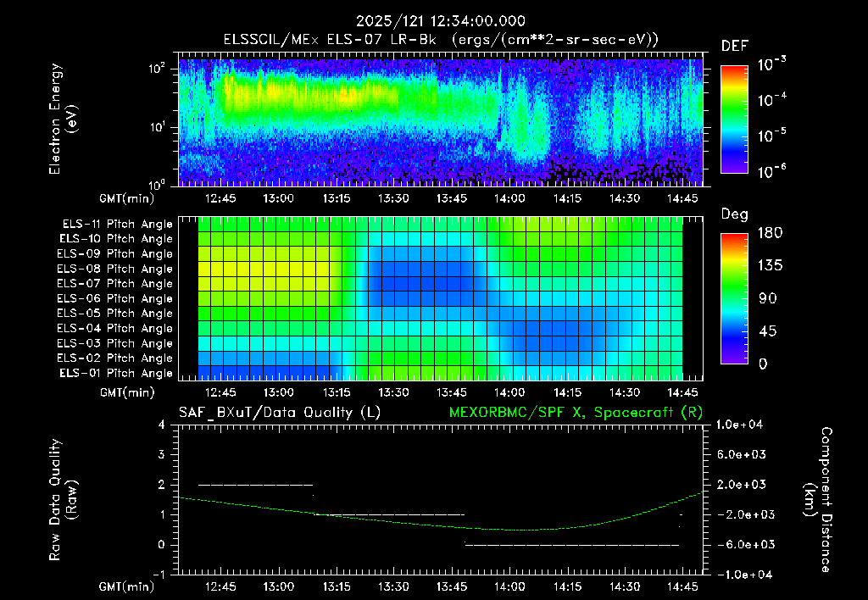Click the ELS-08 Pitch Angle row label
868x600 pixels.
(114, 269)
